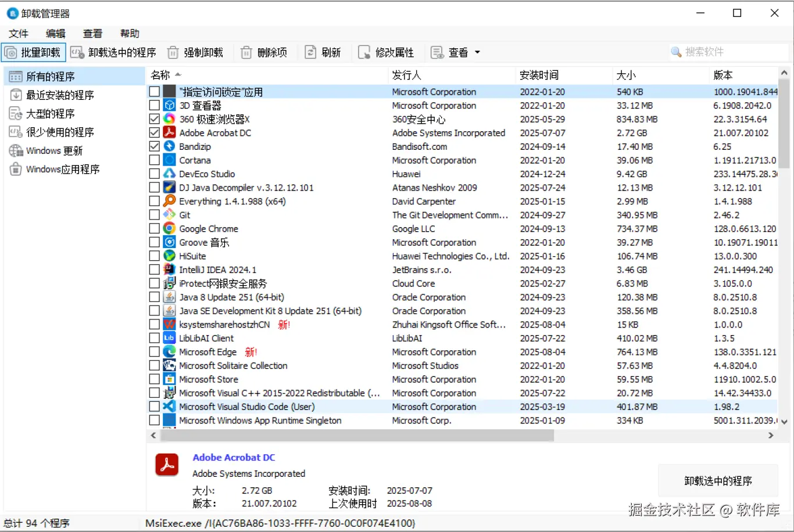794x532 pixels.
Task: Click the Microsoft Store app icon
Action: (169, 379)
